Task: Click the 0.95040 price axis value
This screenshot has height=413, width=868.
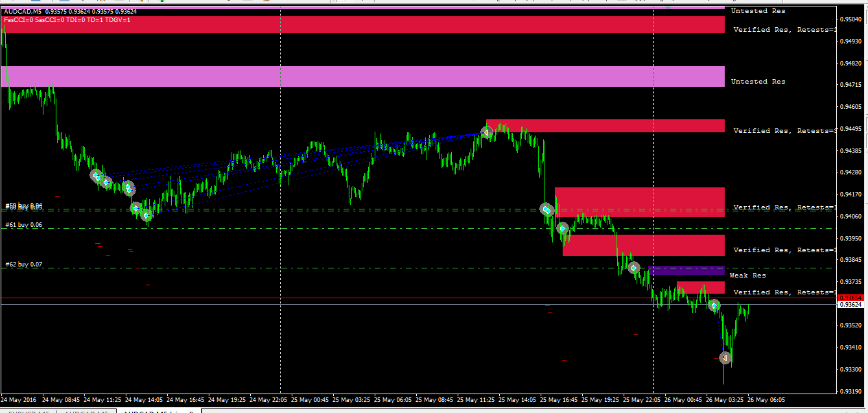Action: 850,19
